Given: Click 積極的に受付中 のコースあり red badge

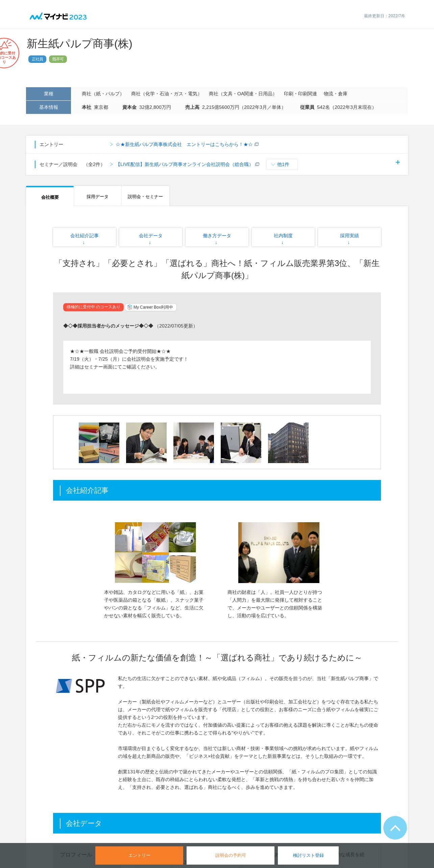Looking at the screenshot, I should pyautogui.click(x=93, y=307).
